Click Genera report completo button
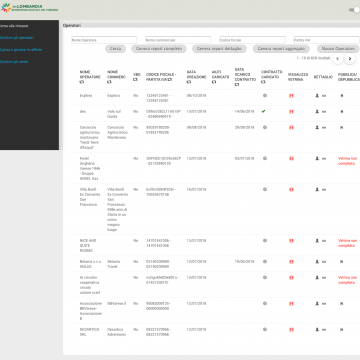 [159, 49]
